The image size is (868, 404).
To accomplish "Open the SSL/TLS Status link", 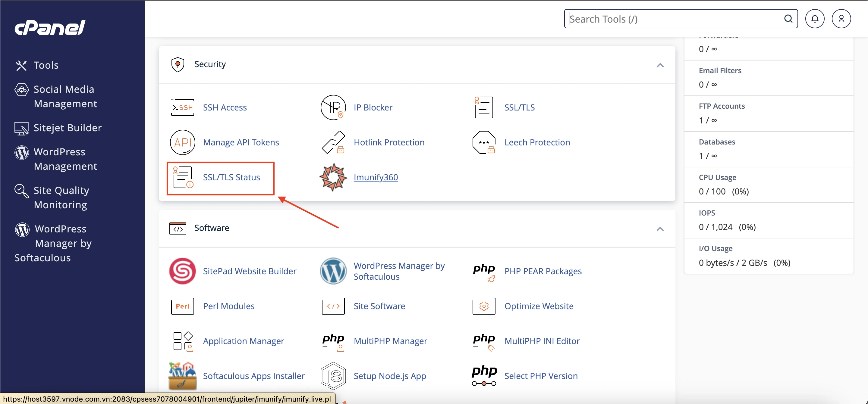I will coord(231,177).
